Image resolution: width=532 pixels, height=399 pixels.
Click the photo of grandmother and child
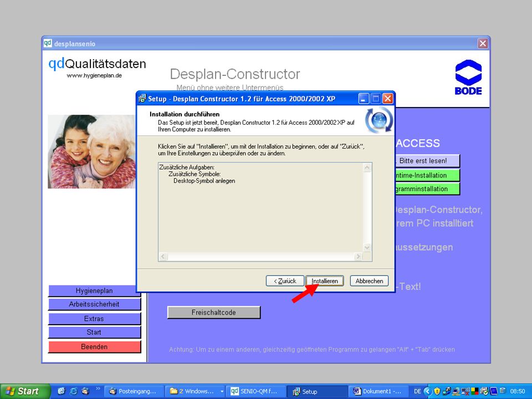[x=91, y=151]
